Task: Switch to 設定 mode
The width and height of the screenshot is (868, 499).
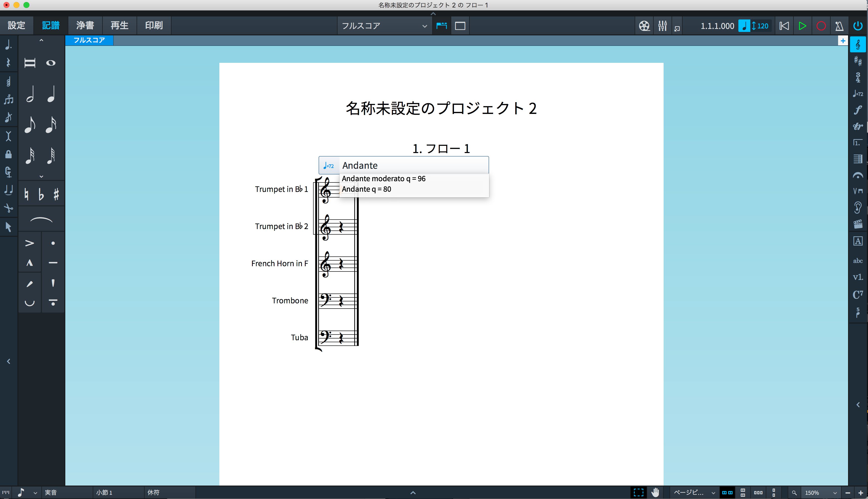Action: (x=16, y=25)
